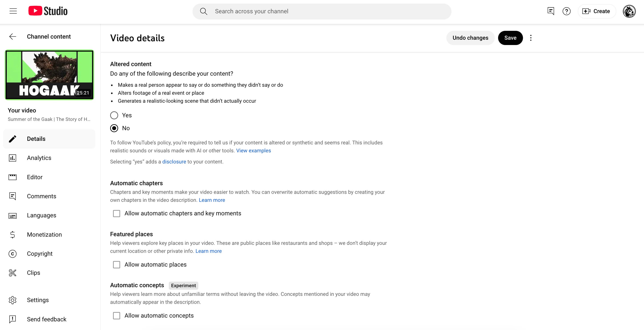Select the No altered content radio

tap(114, 128)
